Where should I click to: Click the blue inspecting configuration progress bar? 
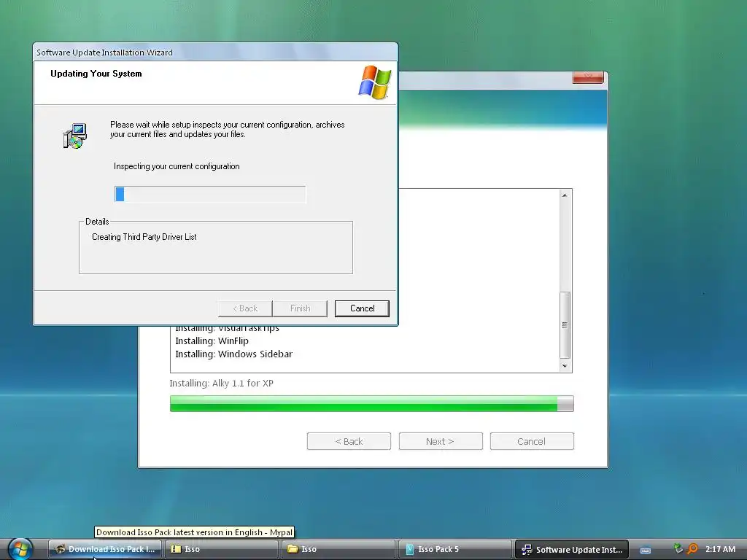210,194
